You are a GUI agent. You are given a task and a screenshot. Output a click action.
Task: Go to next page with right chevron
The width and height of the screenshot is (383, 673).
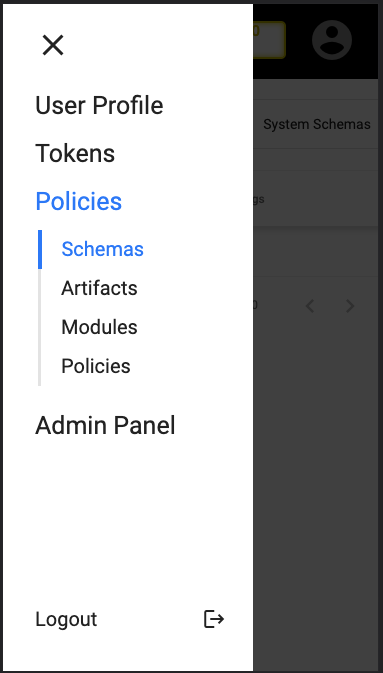pos(350,306)
